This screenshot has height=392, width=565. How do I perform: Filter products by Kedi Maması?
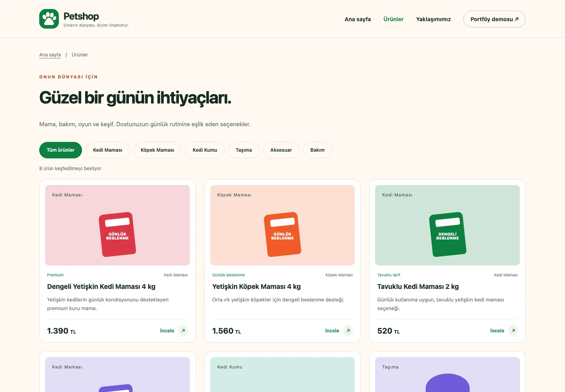(x=108, y=150)
